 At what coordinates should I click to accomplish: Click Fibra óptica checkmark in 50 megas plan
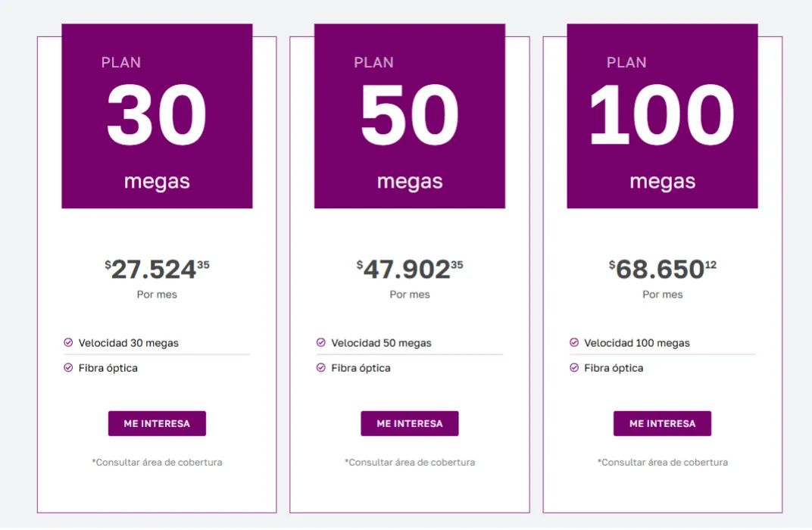point(321,367)
